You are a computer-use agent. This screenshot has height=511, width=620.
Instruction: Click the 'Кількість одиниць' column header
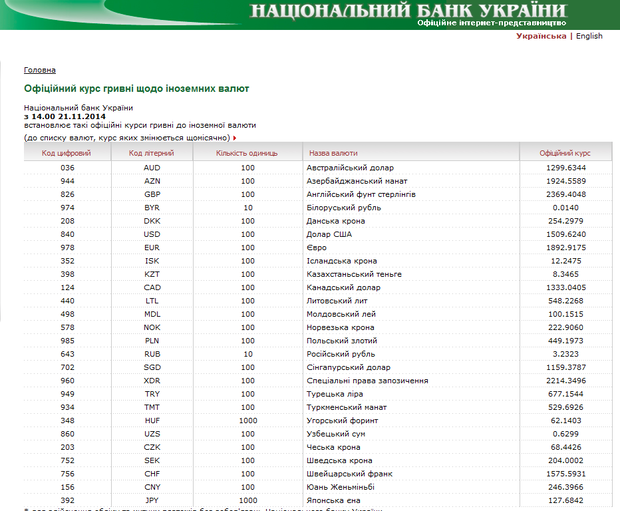tap(247, 153)
